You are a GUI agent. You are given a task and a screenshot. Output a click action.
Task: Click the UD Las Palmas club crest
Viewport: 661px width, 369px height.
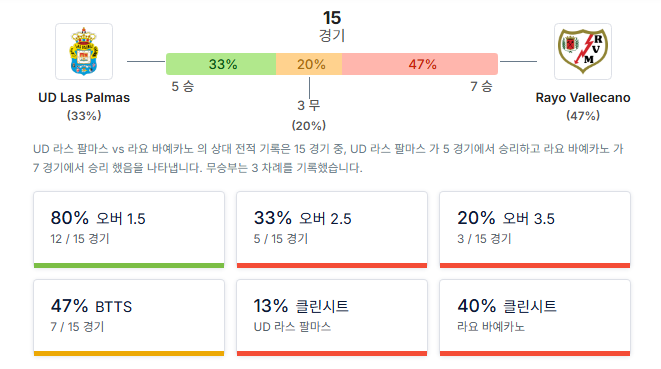pos(84,51)
